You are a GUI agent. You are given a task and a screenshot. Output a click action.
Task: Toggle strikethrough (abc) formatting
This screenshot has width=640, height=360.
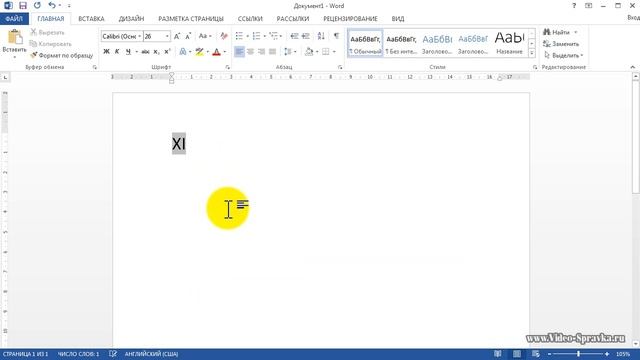pos(145,51)
